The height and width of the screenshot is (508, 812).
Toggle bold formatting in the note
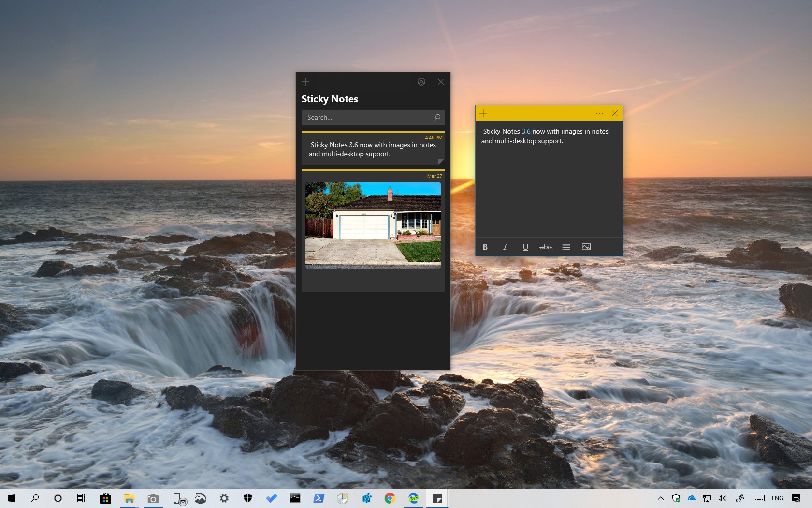coord(485,247)
